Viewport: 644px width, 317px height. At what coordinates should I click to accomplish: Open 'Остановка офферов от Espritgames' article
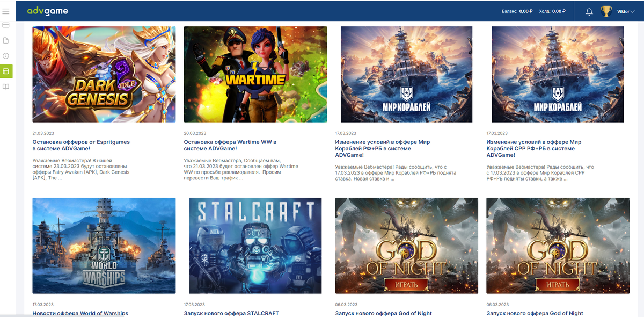[x=81, y=145]
